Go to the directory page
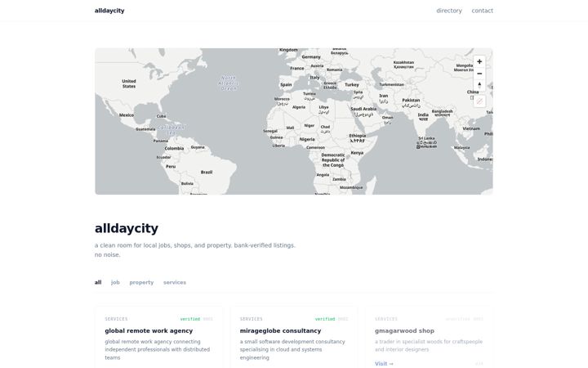Viewport: 588px width, 368px height. (x=449, y=11)
